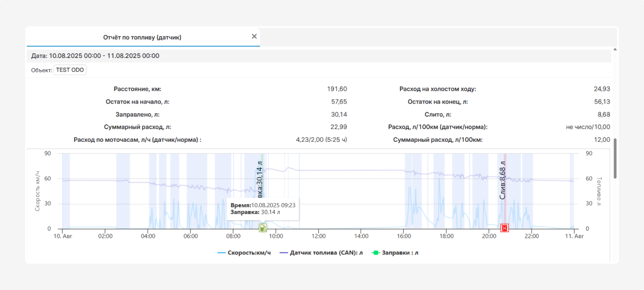Click the Суммарный расход value 22,99
This screenshot has width=644, height=290.
click(339, 127)
